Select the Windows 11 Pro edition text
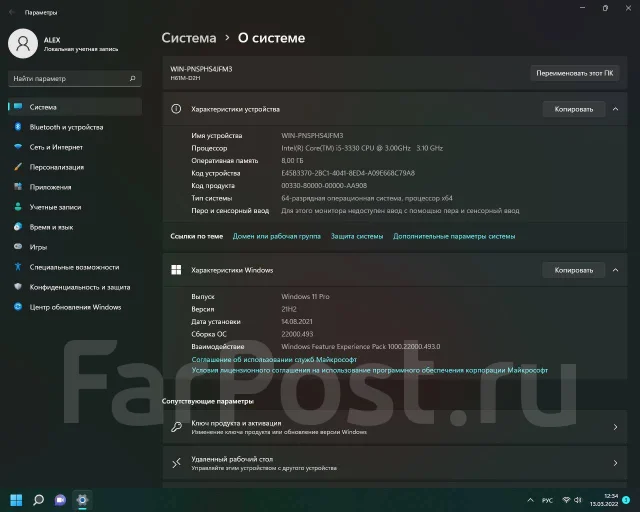 coord(305,296)
